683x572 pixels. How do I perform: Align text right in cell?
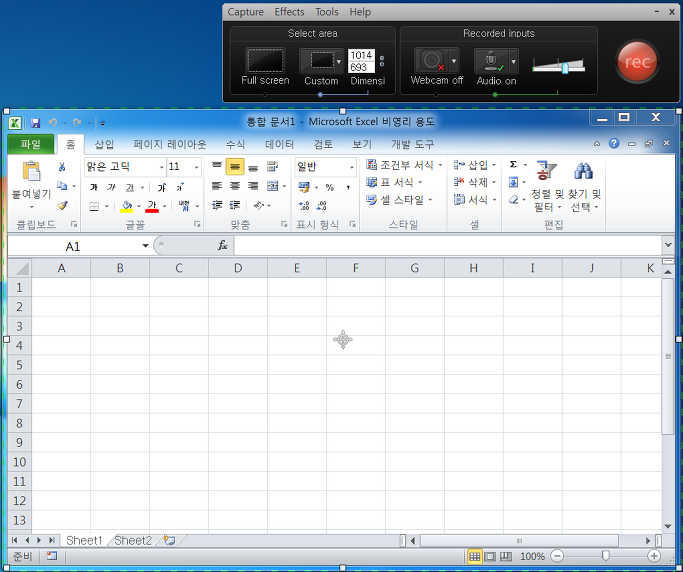tap(253, 186)
